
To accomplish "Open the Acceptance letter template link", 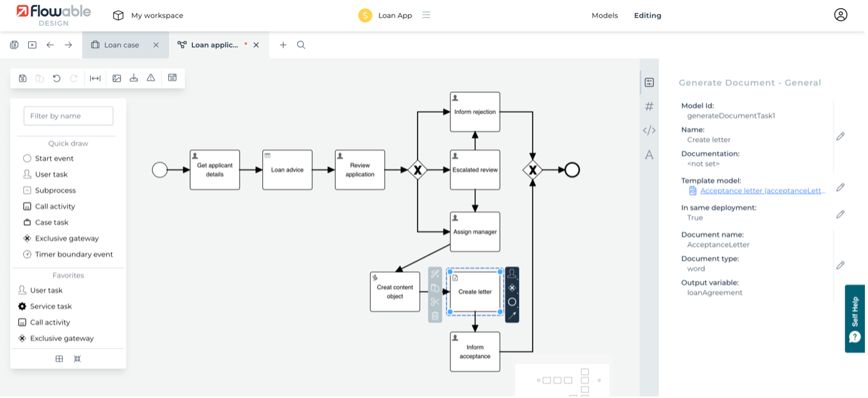I will tap(762, 191).
